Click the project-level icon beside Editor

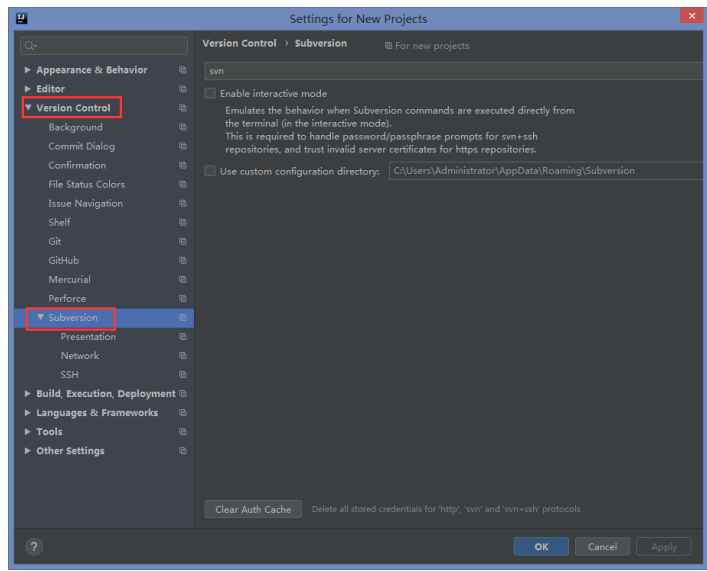click(x=183, y=89)
